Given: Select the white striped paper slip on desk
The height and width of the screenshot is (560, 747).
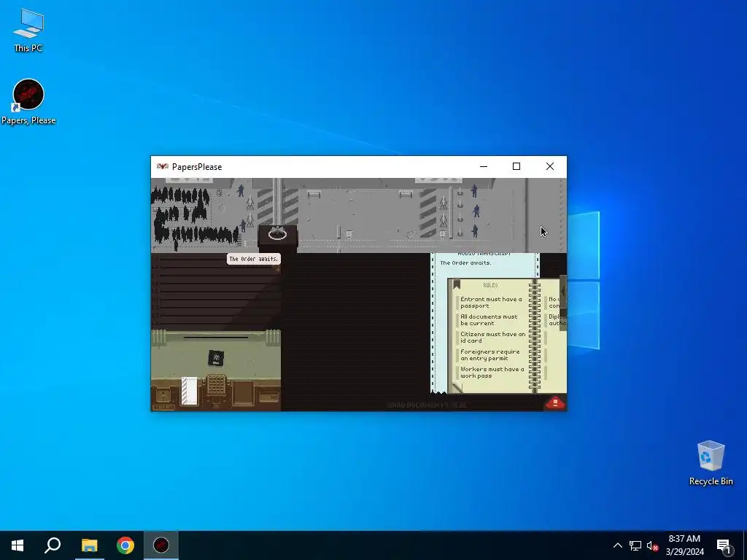Looking at the screenshot, I should click(189, 391).
